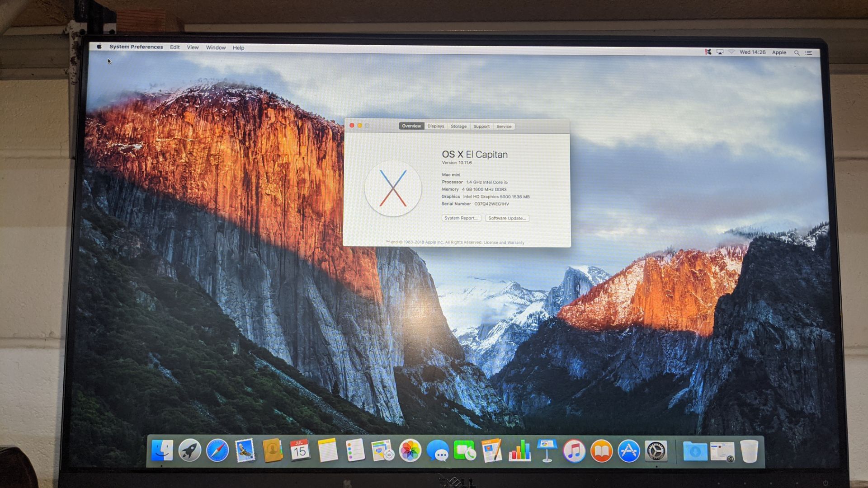Select the Overview tab
Image resolution: width=868 pixels, height=488 pixels.
[411, 126]
